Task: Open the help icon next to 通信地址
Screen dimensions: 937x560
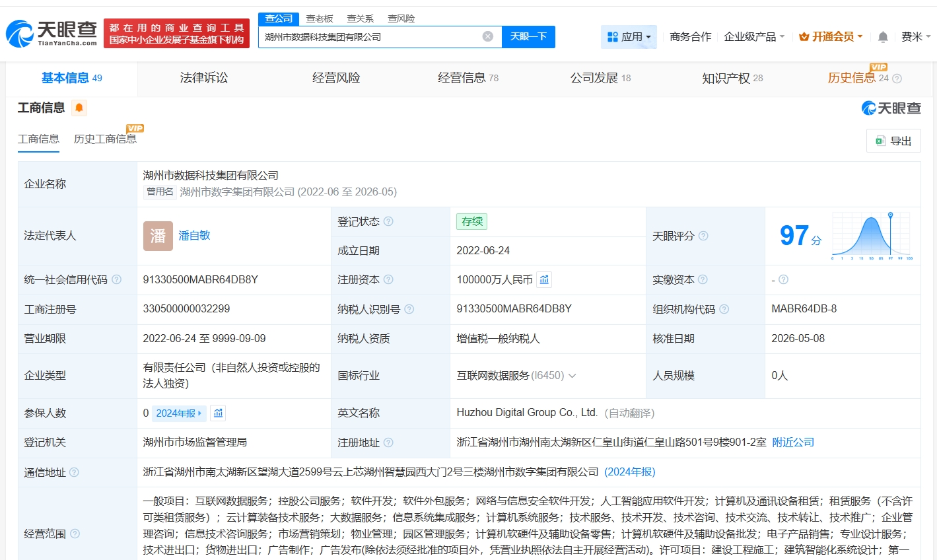Action: click(x=74, y=472)
